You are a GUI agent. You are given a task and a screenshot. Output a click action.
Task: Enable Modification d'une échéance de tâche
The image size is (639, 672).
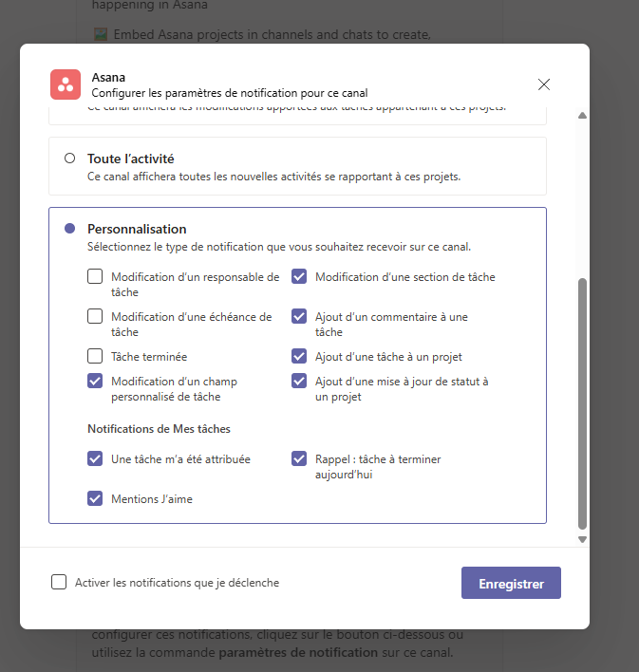[x=95, y=316]
